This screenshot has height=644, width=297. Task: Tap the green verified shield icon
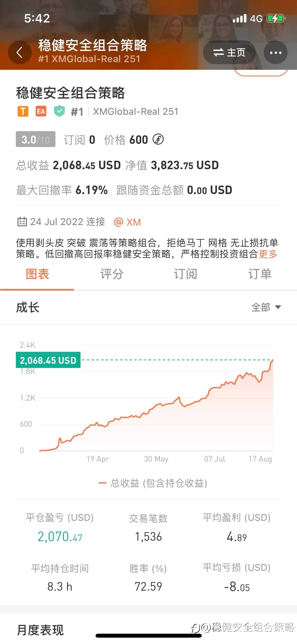(59, 111)
